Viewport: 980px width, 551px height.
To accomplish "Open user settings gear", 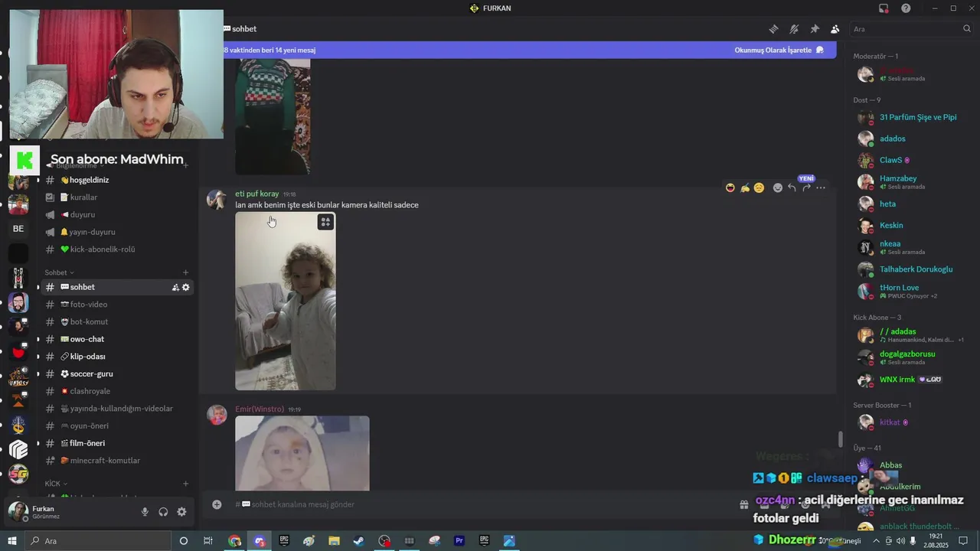I will tap(181, 512).
